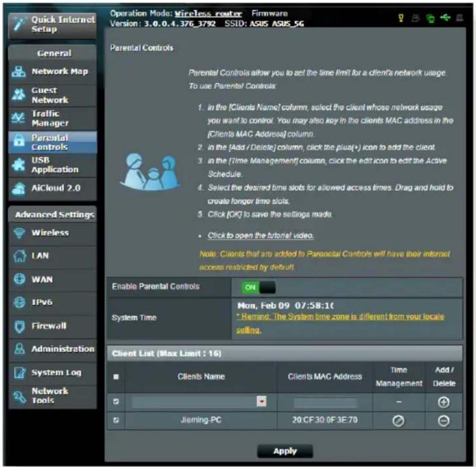Click the Traffic Manager graph icon
Viewport: 476px width, 467px height.
[18, 117]
